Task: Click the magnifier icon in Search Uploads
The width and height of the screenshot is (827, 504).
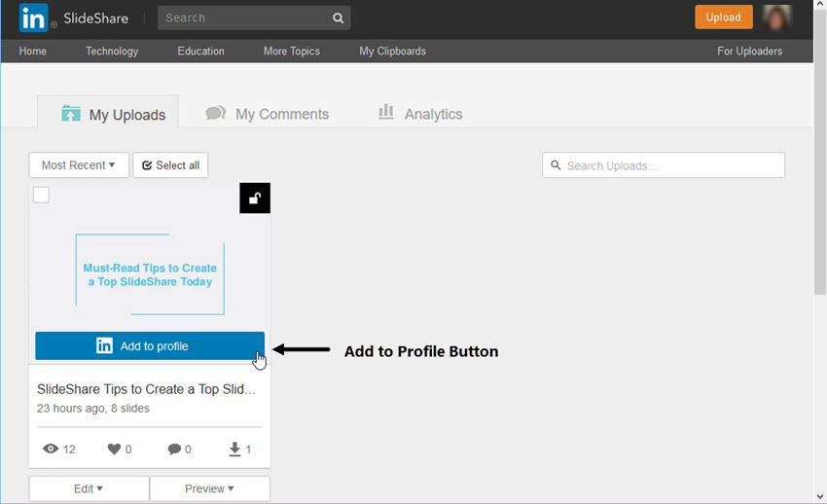Action: coord(556,165)
